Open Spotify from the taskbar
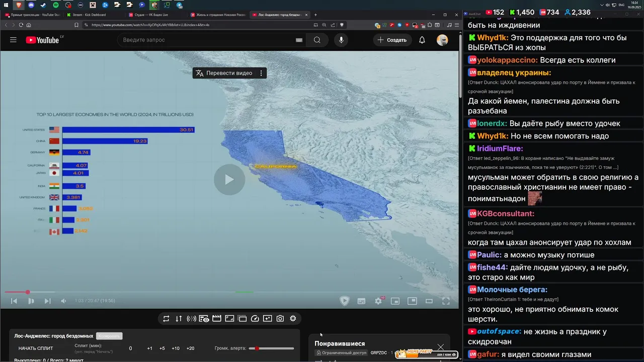Screen dimensions: 644x362 (x=56, y=5)
